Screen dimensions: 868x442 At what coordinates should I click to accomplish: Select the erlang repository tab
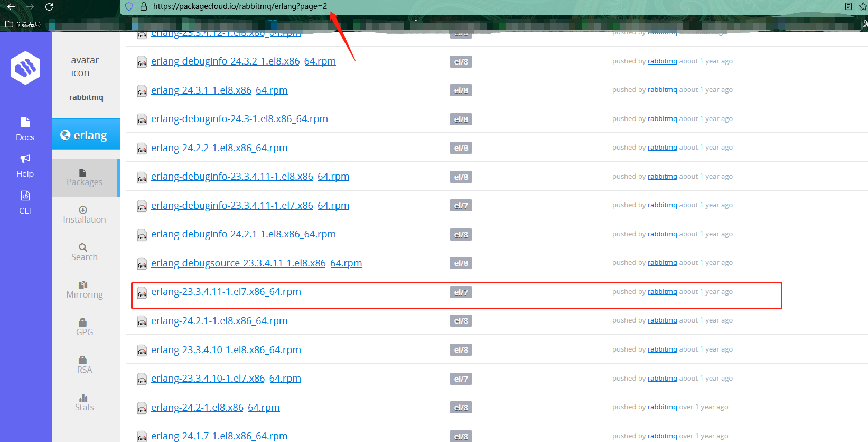(86, 135)
